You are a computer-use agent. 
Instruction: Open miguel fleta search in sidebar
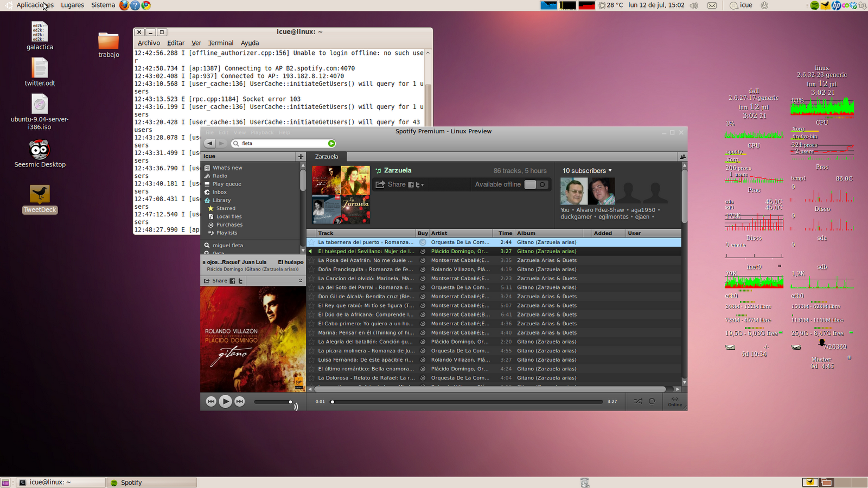[228, 245]
